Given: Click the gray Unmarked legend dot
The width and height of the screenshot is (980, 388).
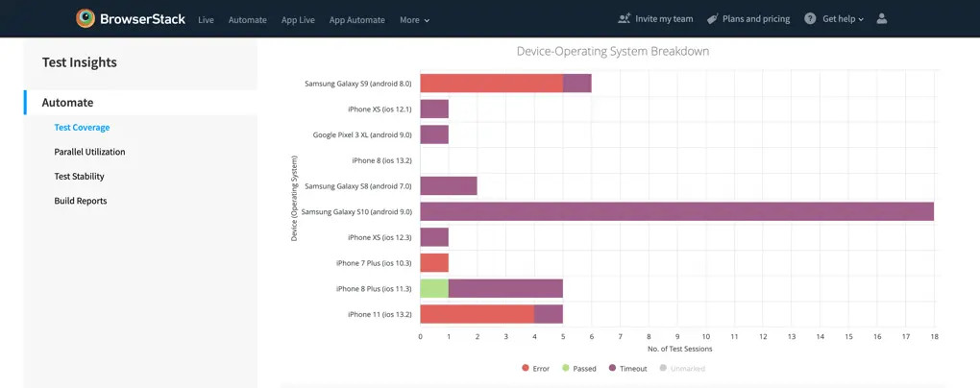Looking at the screenshot, I should click(x=663, y=369).
